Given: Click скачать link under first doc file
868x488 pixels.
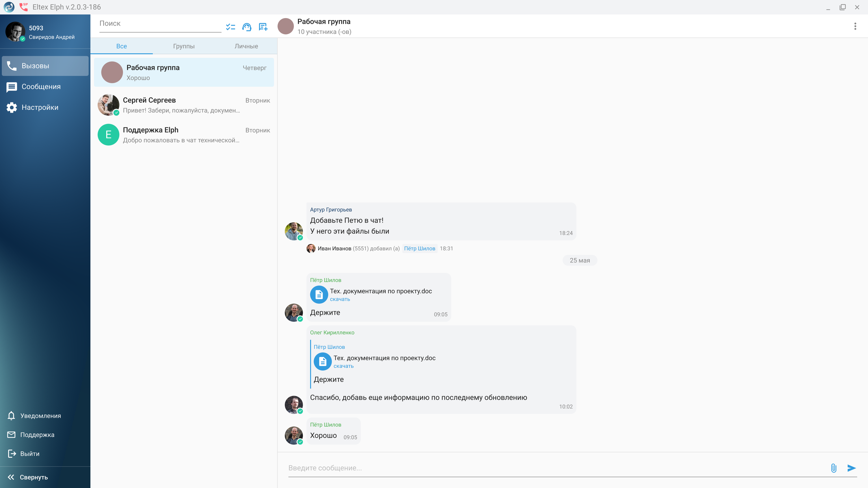Looking at the screenshot, I should pos(340,299).
